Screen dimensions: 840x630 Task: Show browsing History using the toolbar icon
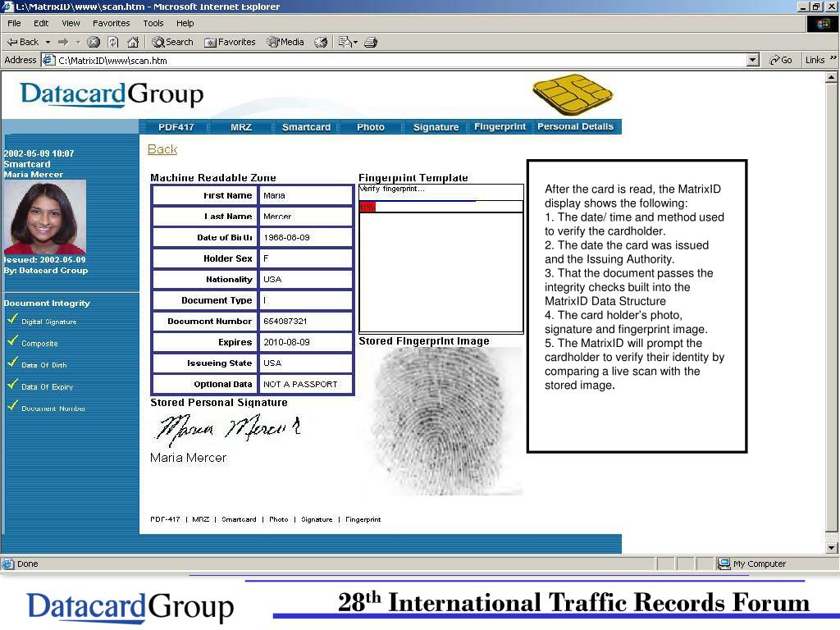click(x=321, y=42)
